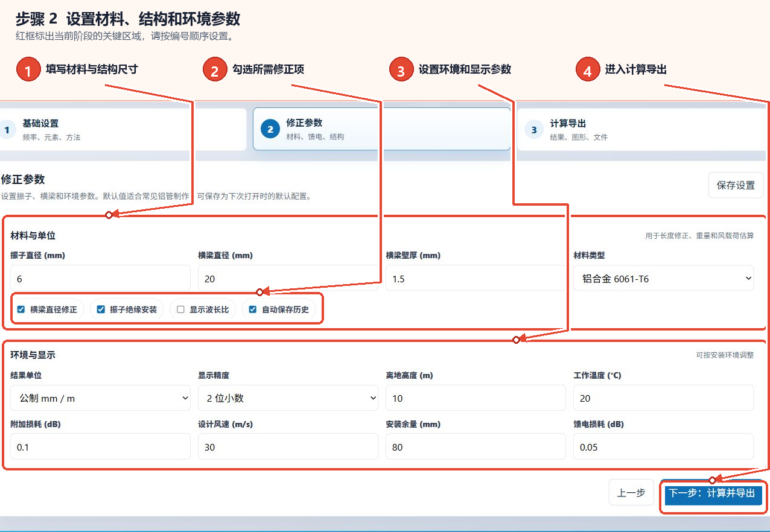This screenshot has height=532, width=770.
Task: Edit the 横梁壁厚 (mm) field
Action: click(476, 279)
